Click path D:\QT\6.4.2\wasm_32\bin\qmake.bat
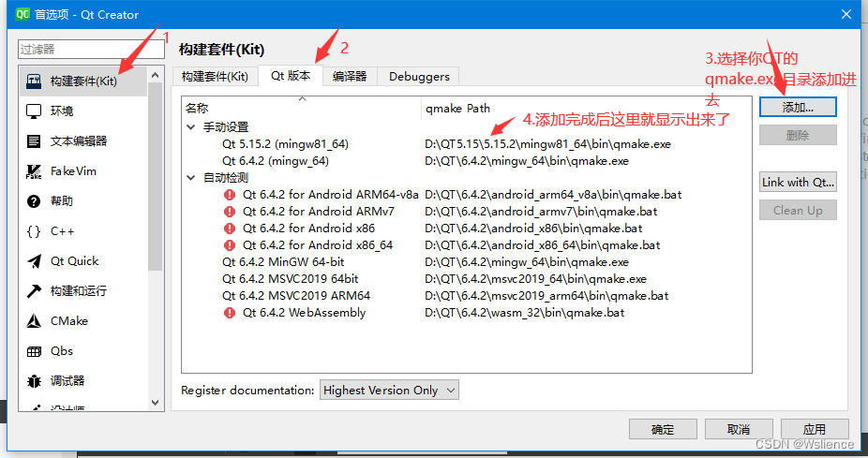Viewport: 868px width, 458px height. pos(524,313)
